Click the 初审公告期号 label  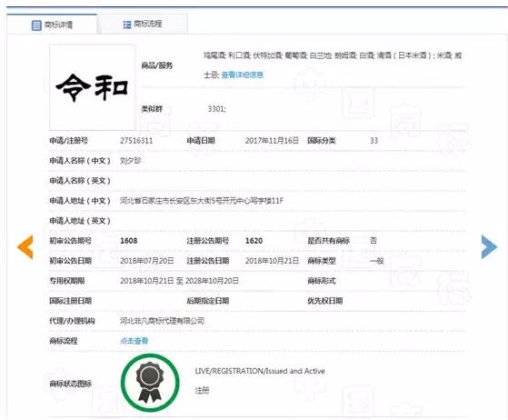70,241
